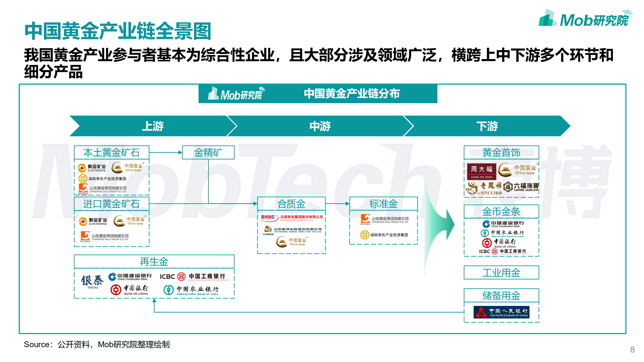Click Shandong Gold logo under 进口黄金矿石
The width and height of the screenshot is (644, 362).
[104, 237]
